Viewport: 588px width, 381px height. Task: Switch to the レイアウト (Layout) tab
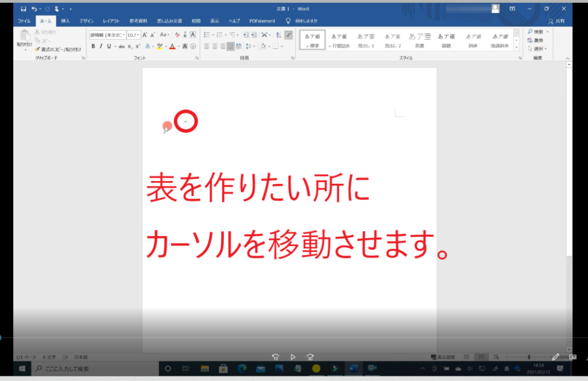coord(111,21)
